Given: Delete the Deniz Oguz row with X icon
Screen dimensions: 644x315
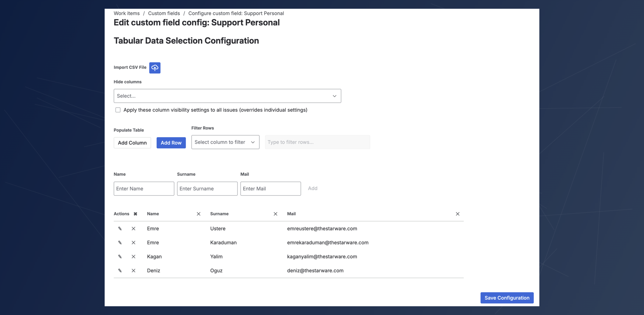Looking at the screenshot, I should click(x=133, y=270).
